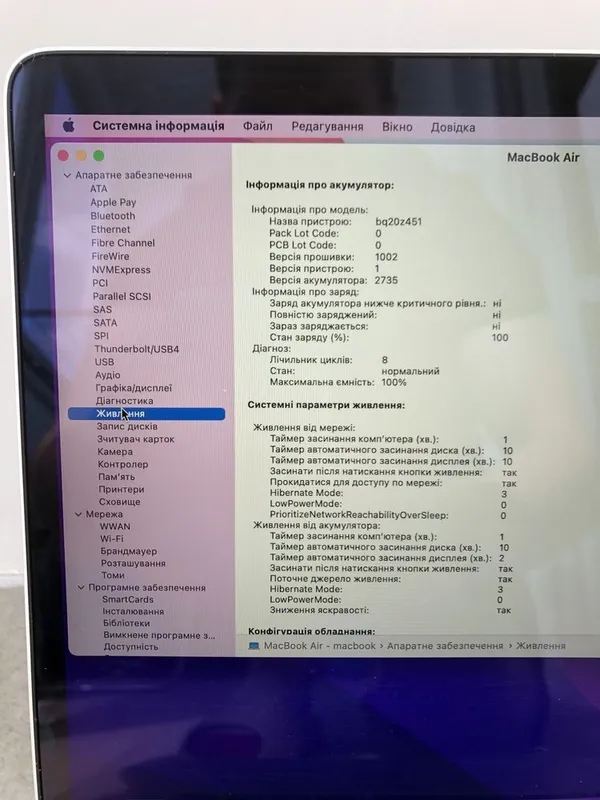Select Пам'ять in the sidebar
Screen dimensions: 600x800
(117, 477)
